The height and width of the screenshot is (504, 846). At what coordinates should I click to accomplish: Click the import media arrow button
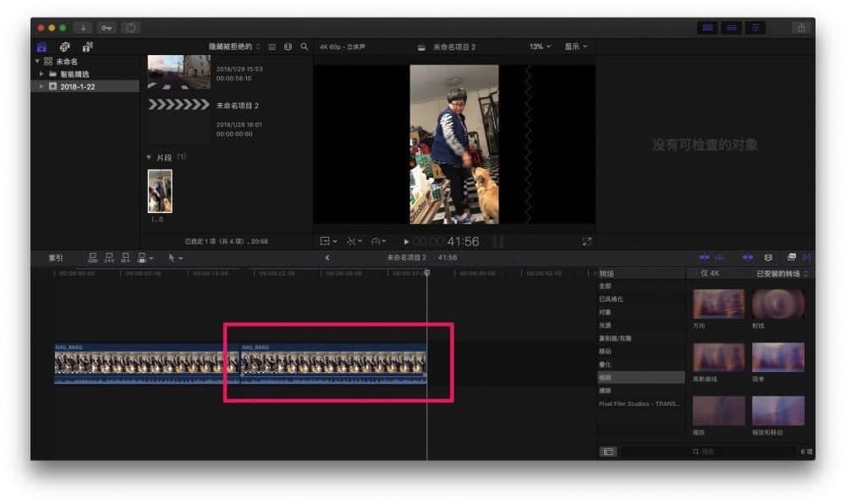[83, 28]
